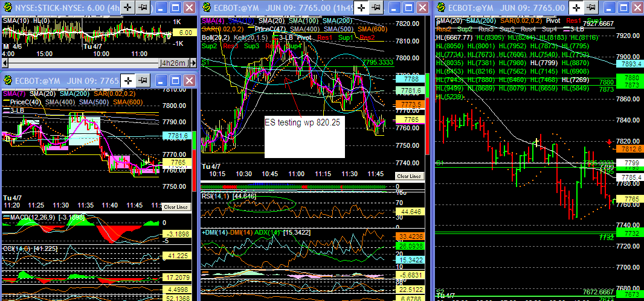Click the cyan 7788 price tag
This screenshot has height=301, width=644.
click(411, 78)
